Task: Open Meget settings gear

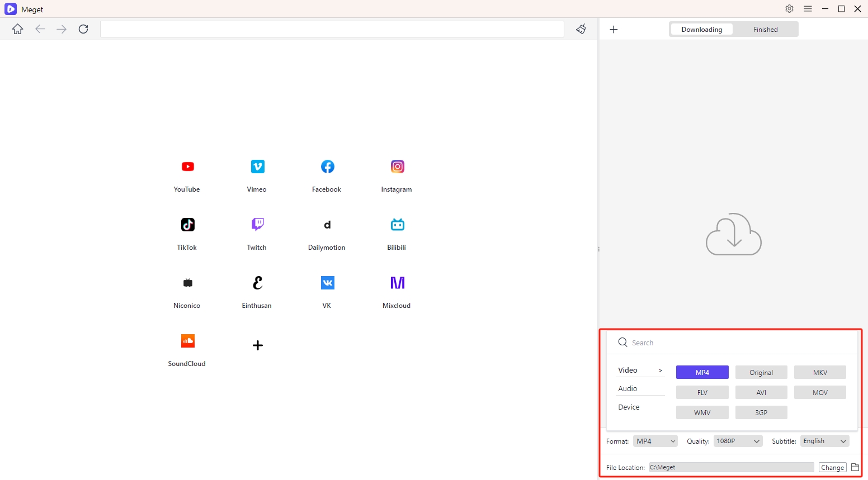Action: coord(790,9)
